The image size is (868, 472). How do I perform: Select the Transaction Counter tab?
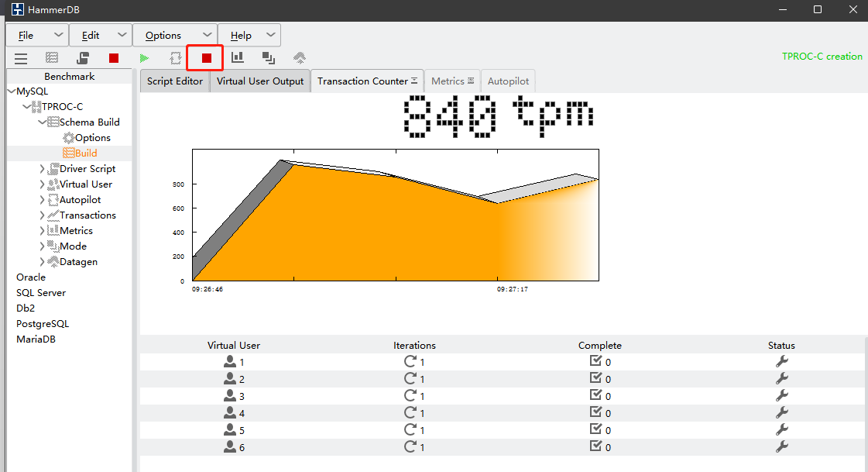point(367,81)
